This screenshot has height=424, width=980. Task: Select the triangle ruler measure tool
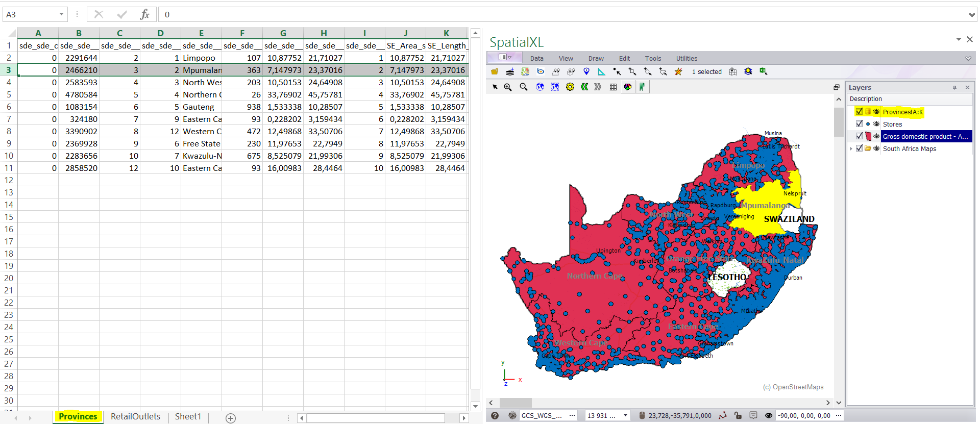tap(601, 72)
